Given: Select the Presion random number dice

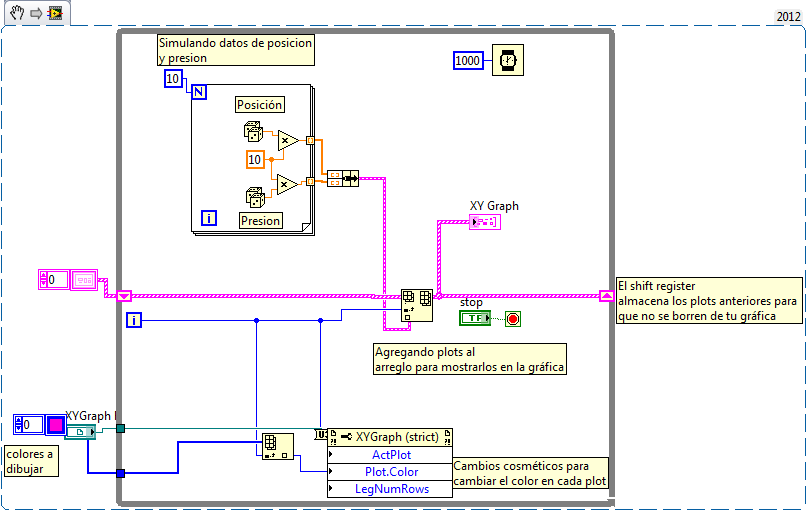Looking at the screenshot, I should tap(255, 197).
